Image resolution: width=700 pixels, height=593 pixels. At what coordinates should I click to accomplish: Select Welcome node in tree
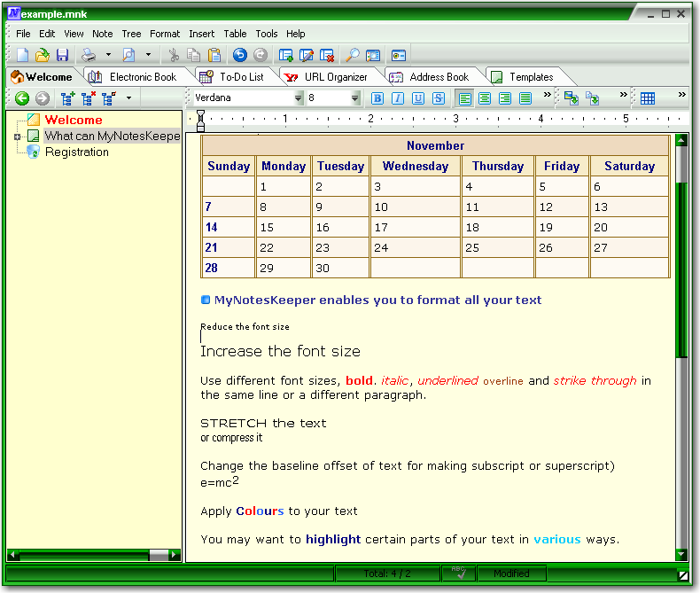tap(74, 120)
